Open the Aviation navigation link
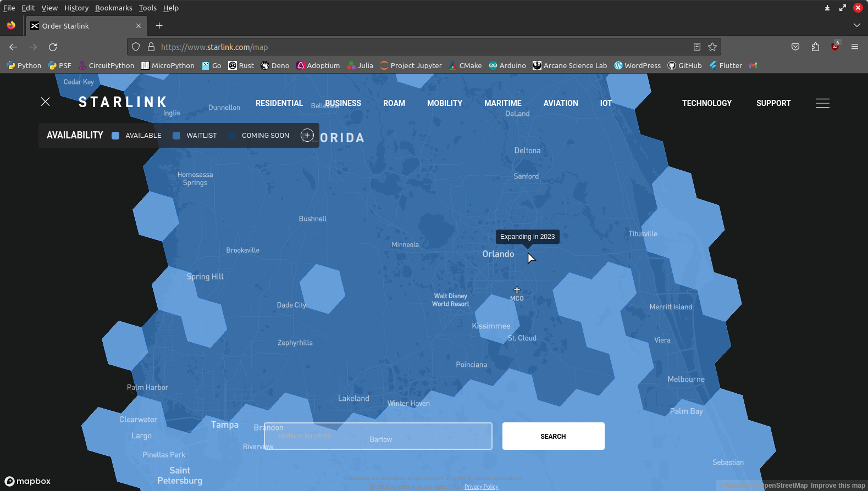This screenshot has height=491, width=868. click(x=561, y=103)
